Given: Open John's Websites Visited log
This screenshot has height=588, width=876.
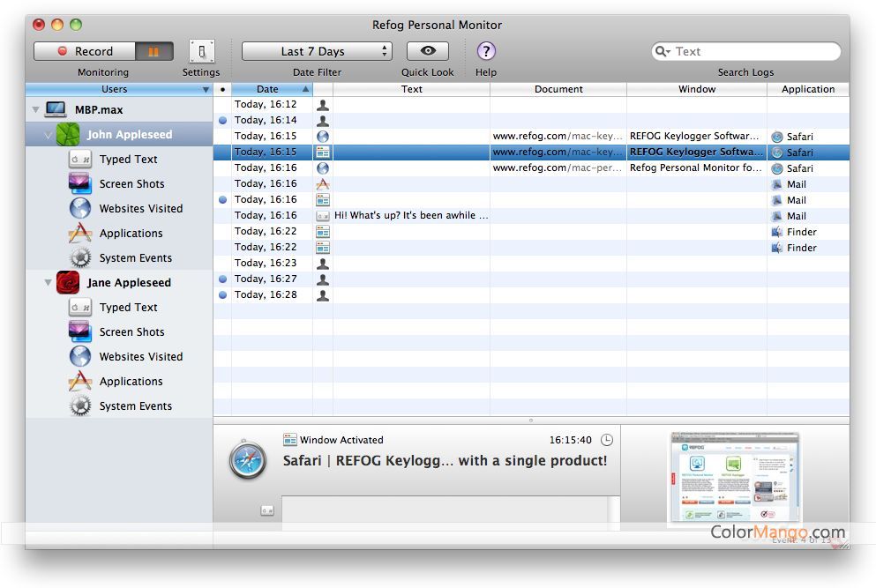Looking at the screenshot, I should pos(140,208).
